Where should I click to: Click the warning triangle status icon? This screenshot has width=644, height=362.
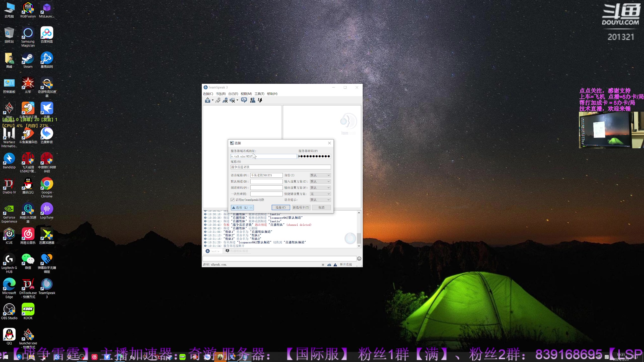(335, 265)
